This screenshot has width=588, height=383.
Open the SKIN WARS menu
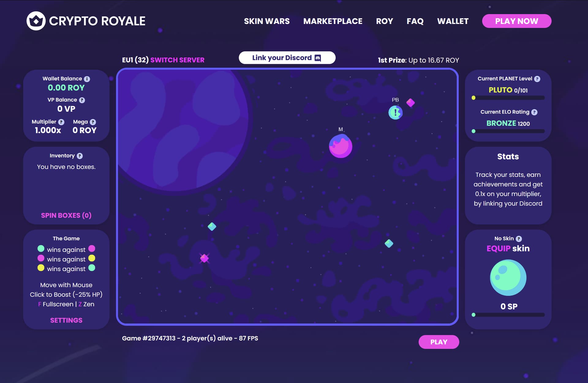tap(267, 21)
